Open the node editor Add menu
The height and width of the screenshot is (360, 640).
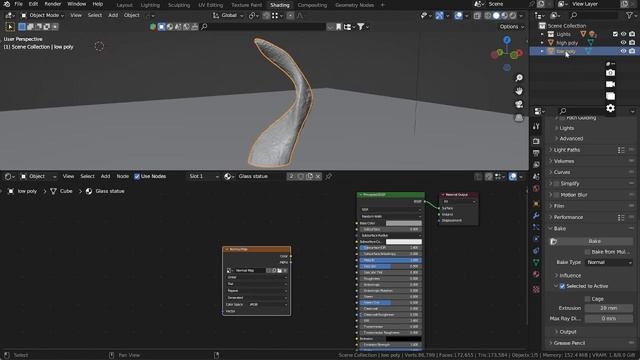pyautogui.click(x=105, y=176)
